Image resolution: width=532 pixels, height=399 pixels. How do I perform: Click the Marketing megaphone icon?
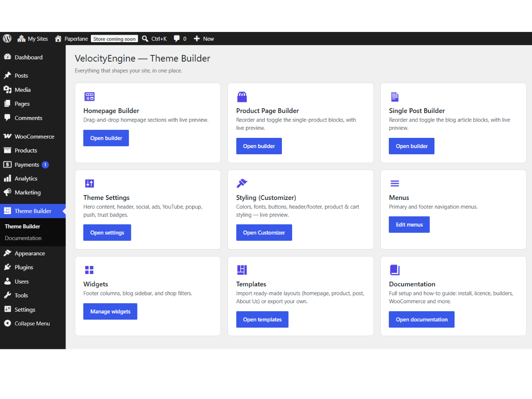7,192
